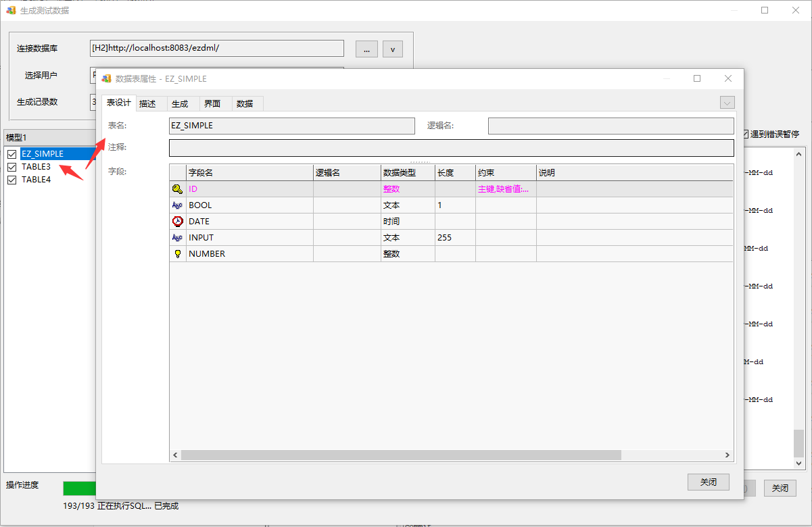Uncheck the TABLE4 checkbox
This screenshot has width=812, height=527.
[x=12, y=180]
